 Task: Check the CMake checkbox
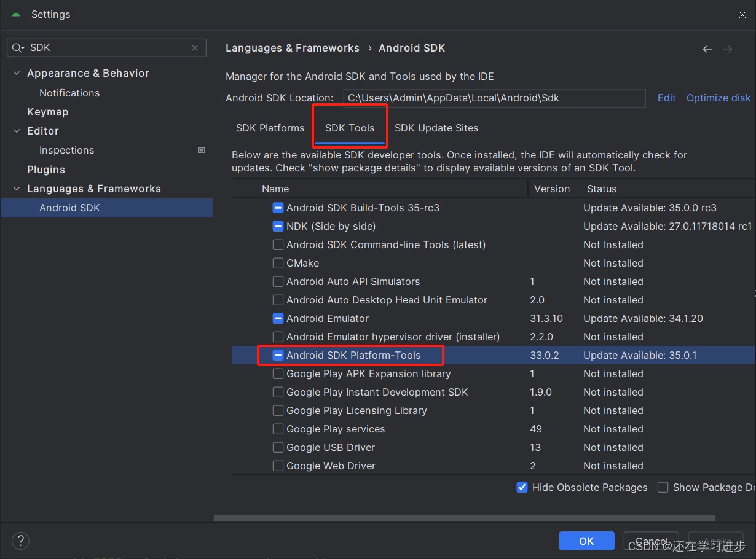point(278,263)
